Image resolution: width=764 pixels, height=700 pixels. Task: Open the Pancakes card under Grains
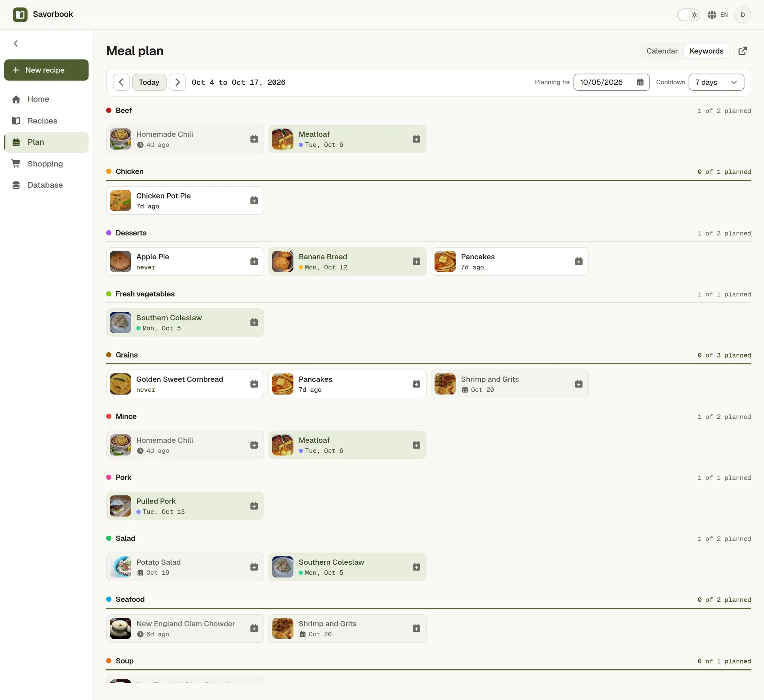click(x=347, y=384)
